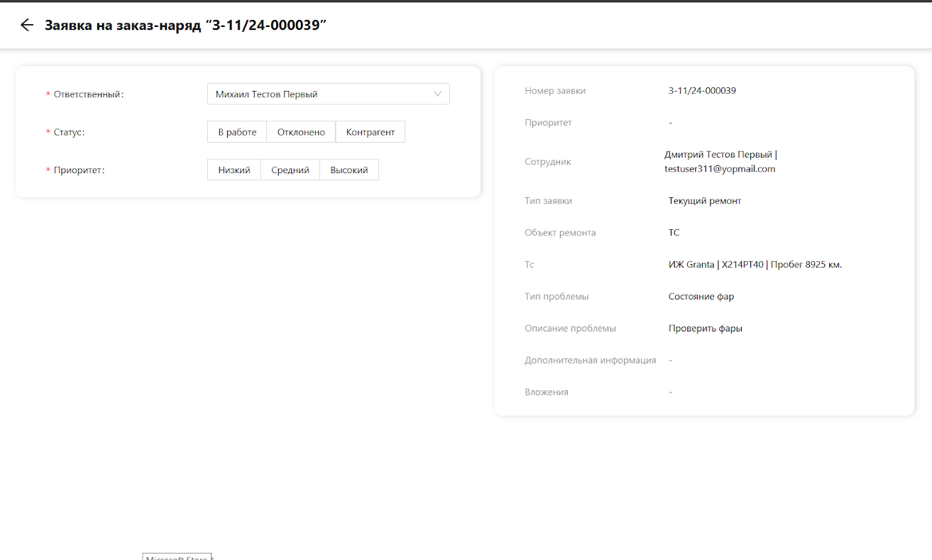The width and height of the screenshot is (932, 560).
Task: Click the employee name Дмитрий Тестов Первый
Action: [718, 155]
